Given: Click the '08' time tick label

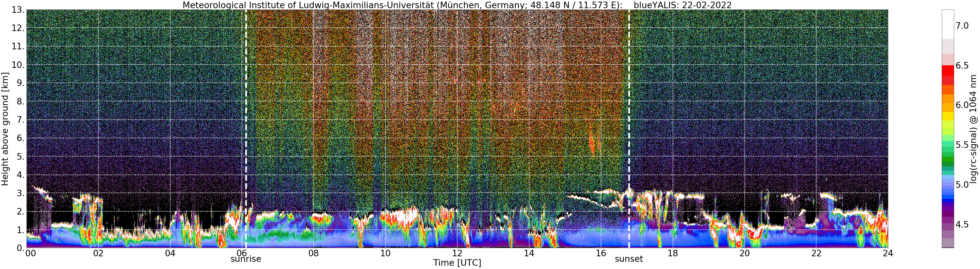Looking at the screenshot, I should (313, 253).
